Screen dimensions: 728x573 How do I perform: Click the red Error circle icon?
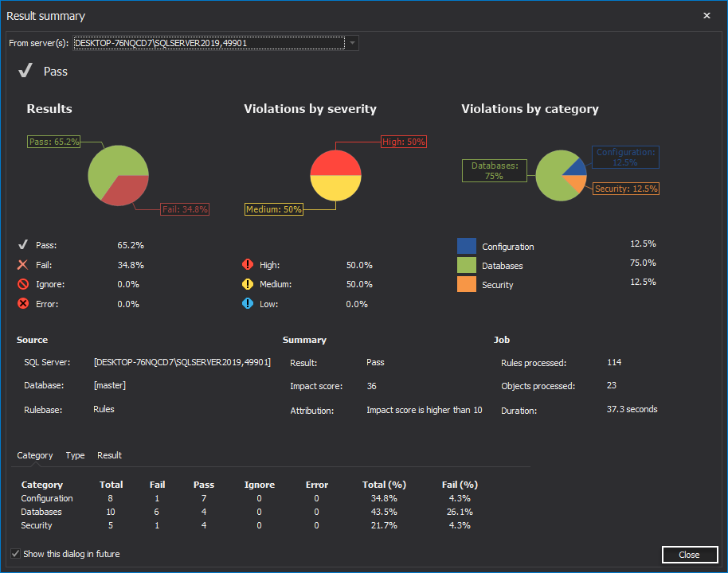click(24, 303)
